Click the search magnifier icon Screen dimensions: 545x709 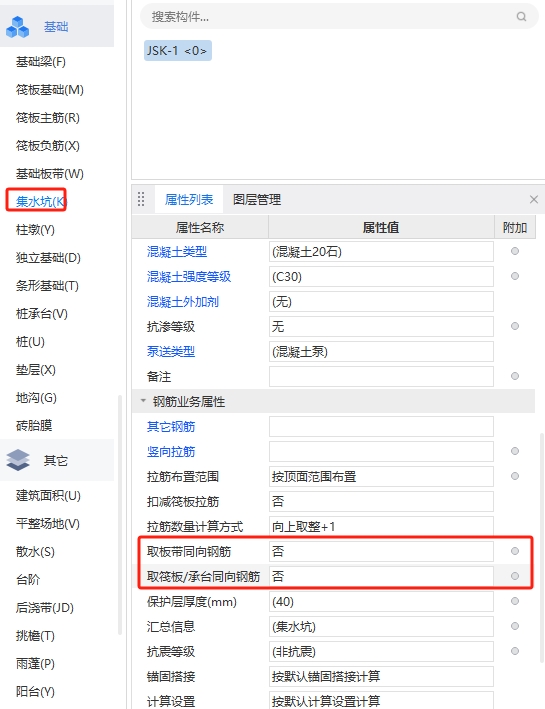click(x=521, y=17)
